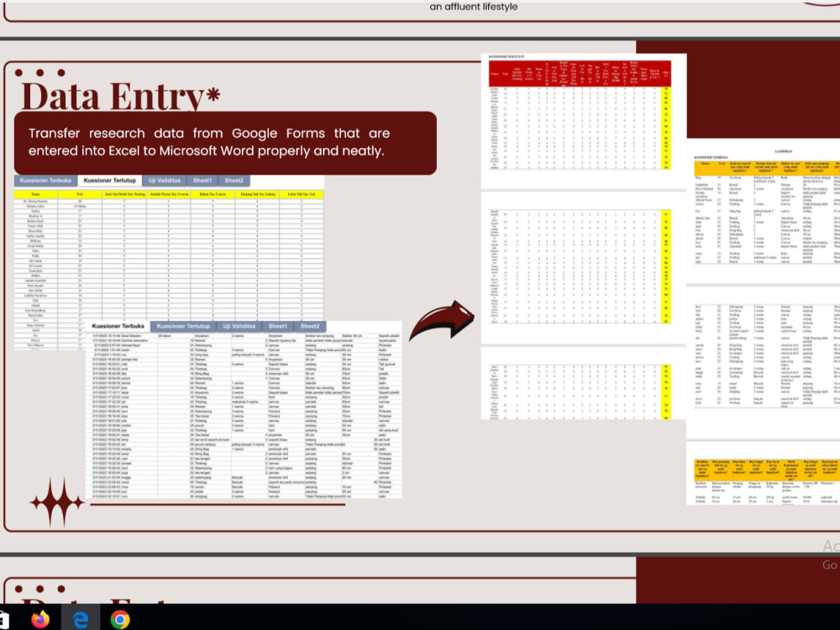Image resolution: width=840 pixels, height=630 pixels.
Task: Open Google Chrome from the taskbar
Action: tap(120, 619)
